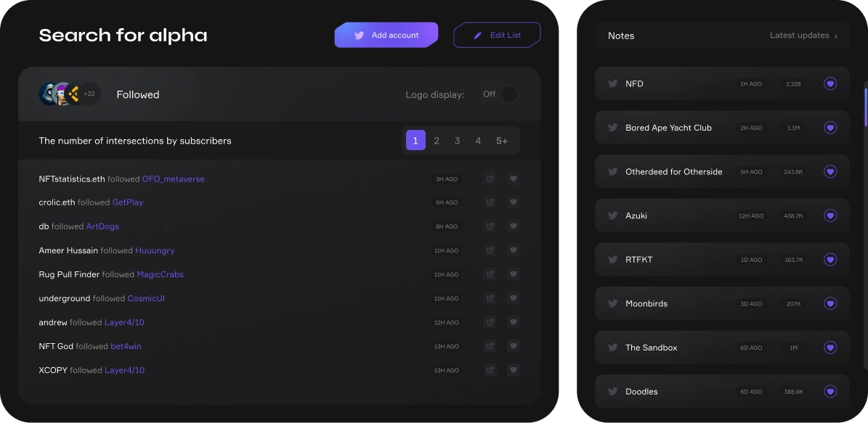868x423 pixels.
Task: Open the Latest updates sort dropdown
Action: [x=804, y=36]
